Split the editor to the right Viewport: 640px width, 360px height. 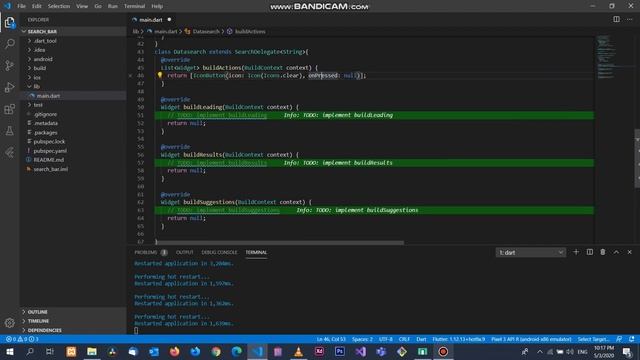tap(616, 19)
